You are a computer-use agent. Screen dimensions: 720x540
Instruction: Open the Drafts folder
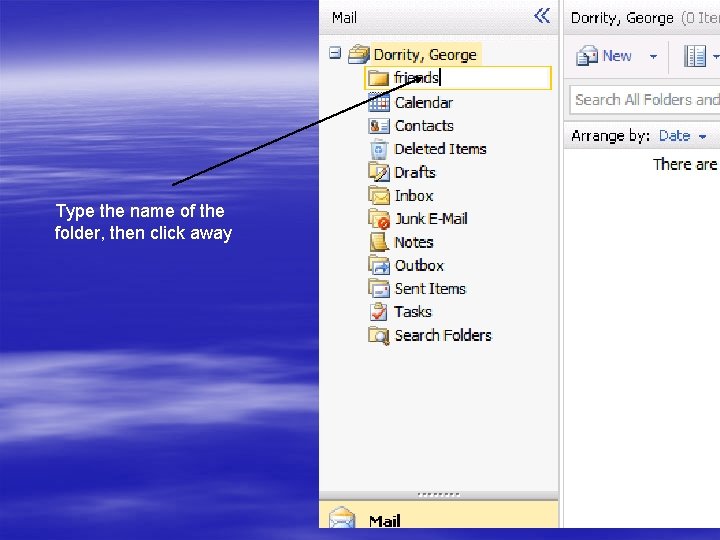click(x=415, y=173)
